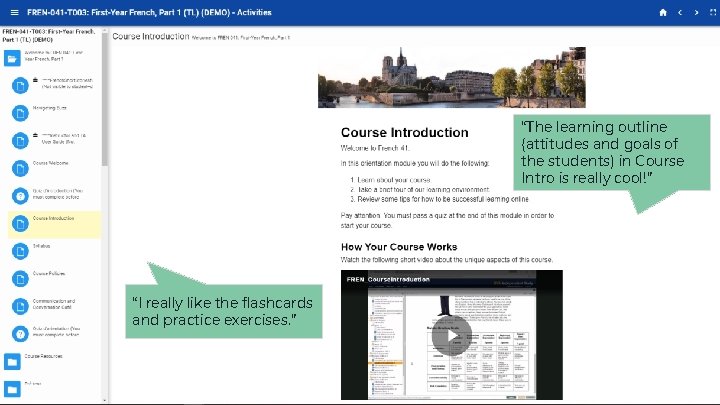The image size is (720, 405).
Task: Expand the Course Resources folder
Action: pyautogui.click(x=12, y=362)
